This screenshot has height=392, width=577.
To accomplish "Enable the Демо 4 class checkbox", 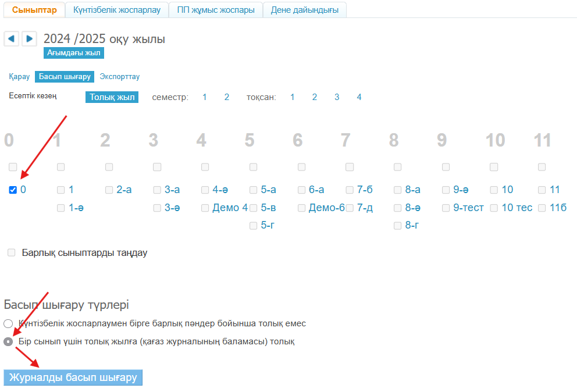I will (205, 207).
